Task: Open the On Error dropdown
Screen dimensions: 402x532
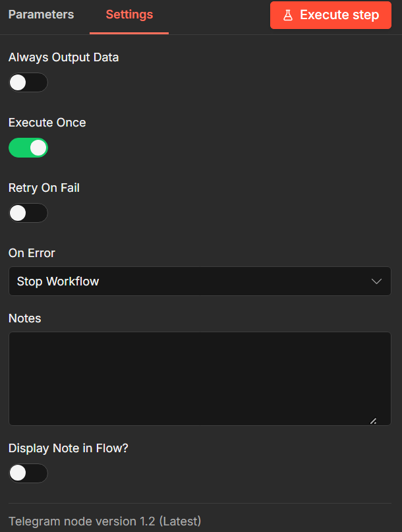Action: 199,281
